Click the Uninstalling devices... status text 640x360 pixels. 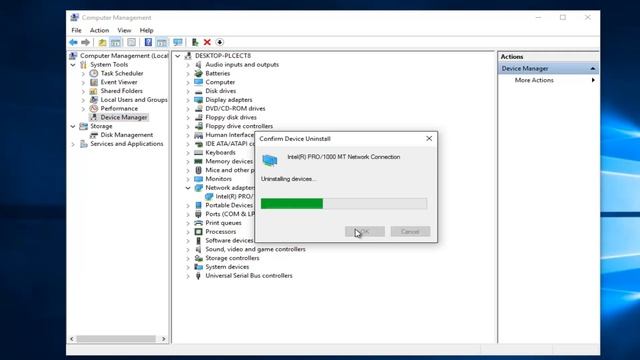tap(288, 179)
